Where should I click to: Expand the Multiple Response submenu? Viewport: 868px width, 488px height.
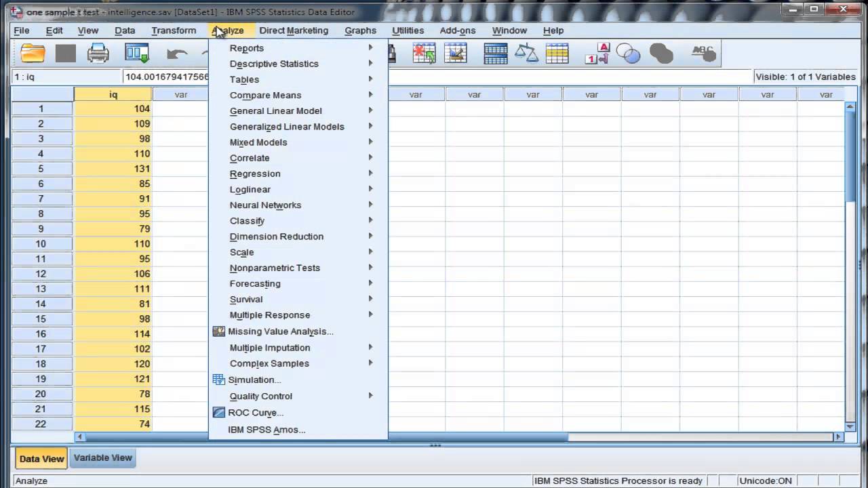click(298, 315)
